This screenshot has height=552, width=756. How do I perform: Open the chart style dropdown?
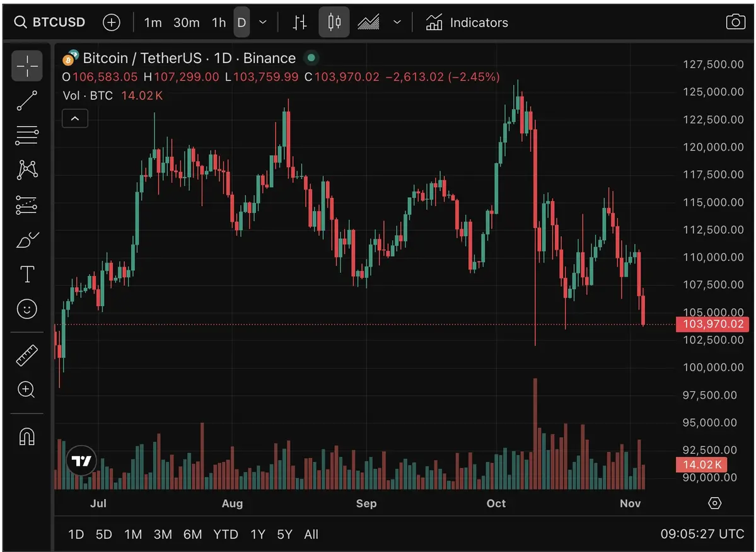[x=397, y=22]
